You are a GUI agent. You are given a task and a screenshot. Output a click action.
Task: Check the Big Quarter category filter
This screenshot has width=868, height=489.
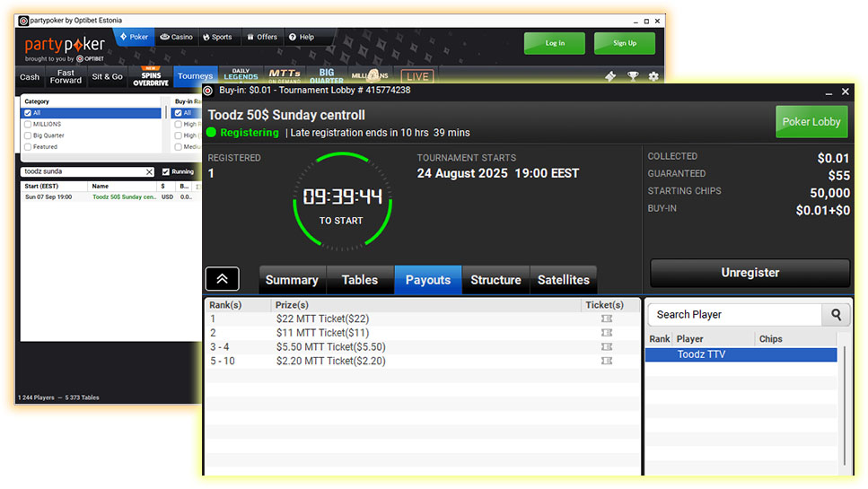28,135
